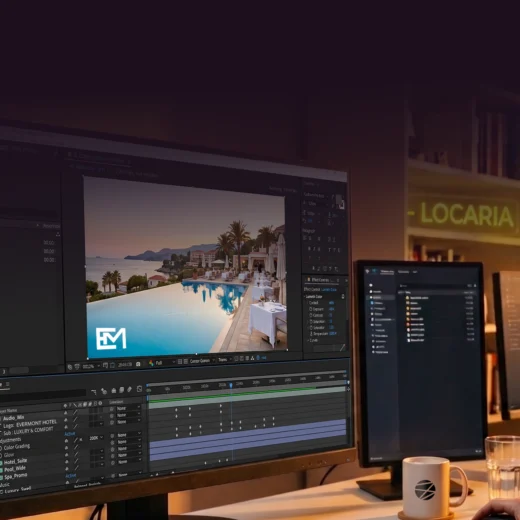The image size is (520, 520).
Task: Click the flowchart icon left of the timeline switches
Action: (x=94, y=392)
